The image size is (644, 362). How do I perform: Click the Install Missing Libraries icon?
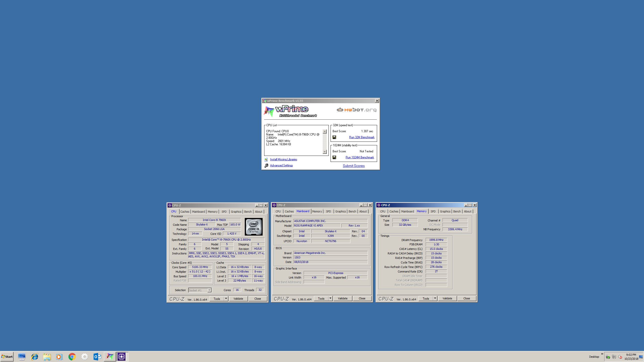click(266, 159)
